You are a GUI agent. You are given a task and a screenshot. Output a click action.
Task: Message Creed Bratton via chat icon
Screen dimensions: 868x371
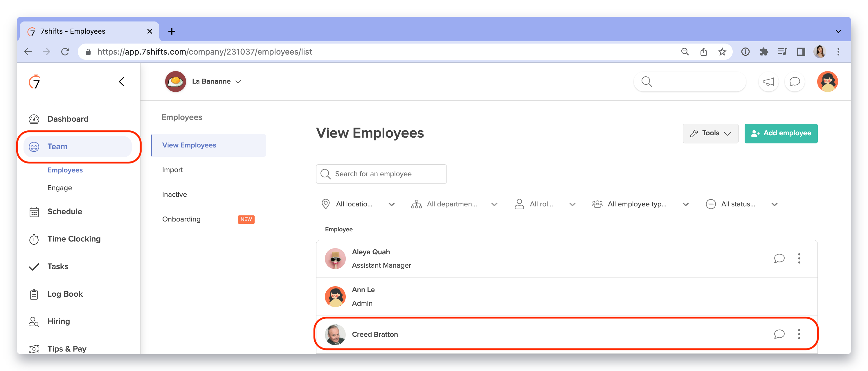[x=779, y=334]
